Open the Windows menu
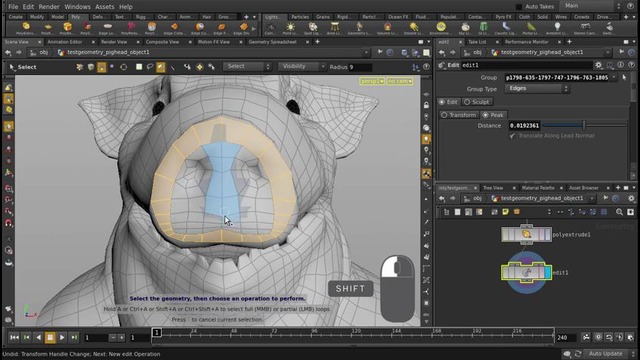This screenshot has height=360, width=640. click(77, 7)
